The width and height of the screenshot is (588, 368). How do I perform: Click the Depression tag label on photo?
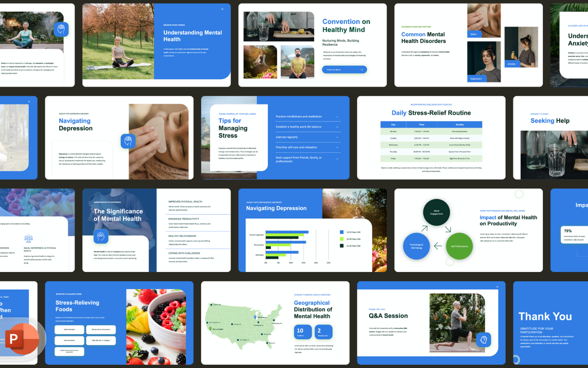pyautogui.click(x=476, y=78)
